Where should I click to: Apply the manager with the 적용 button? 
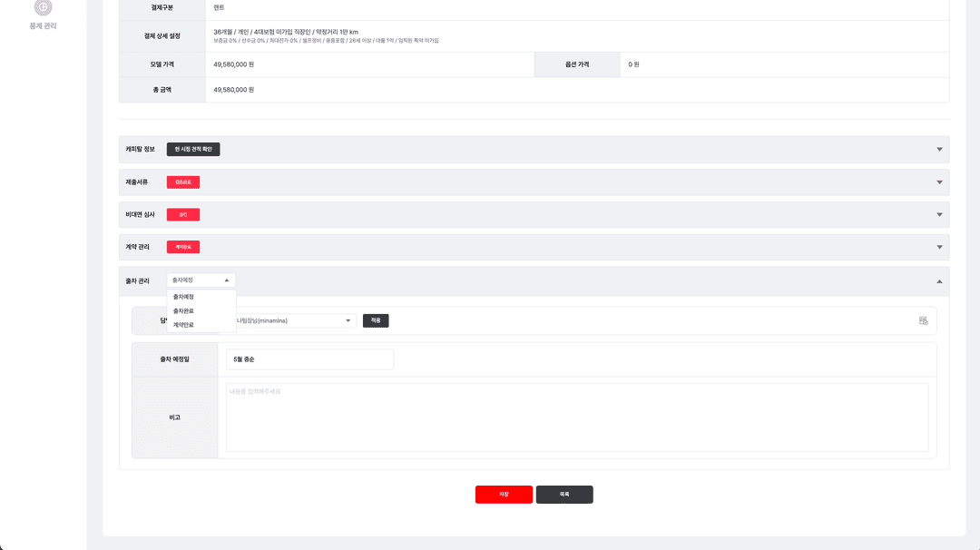pyautogui.click(x=376, y=319)
